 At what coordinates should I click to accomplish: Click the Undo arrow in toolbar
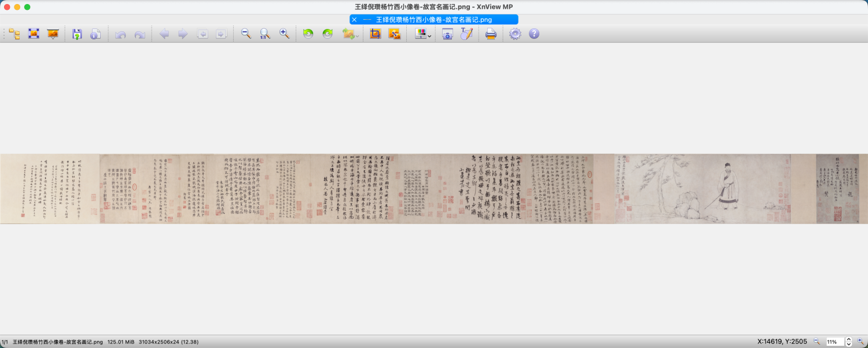point(120,34)
